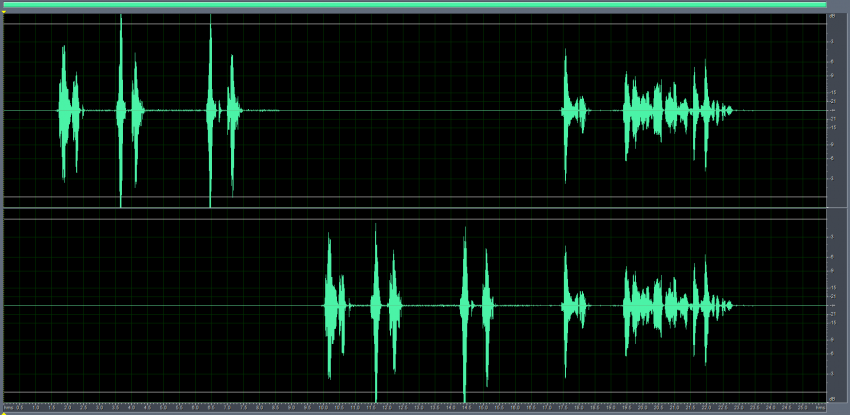Click the hms label at ruler's right end

[x=820, y=408]
